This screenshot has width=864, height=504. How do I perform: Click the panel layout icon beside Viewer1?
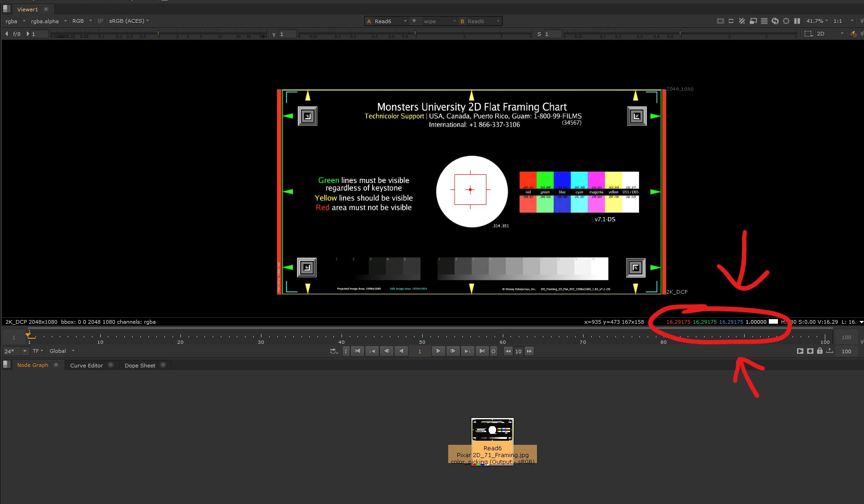coord(7,9)
